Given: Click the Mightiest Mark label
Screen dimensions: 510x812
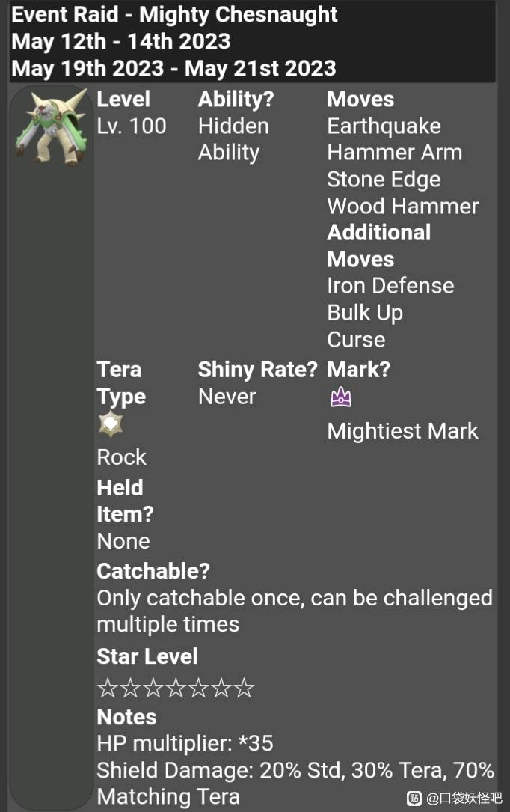Looking at the screenshot, I should (403, 431).
